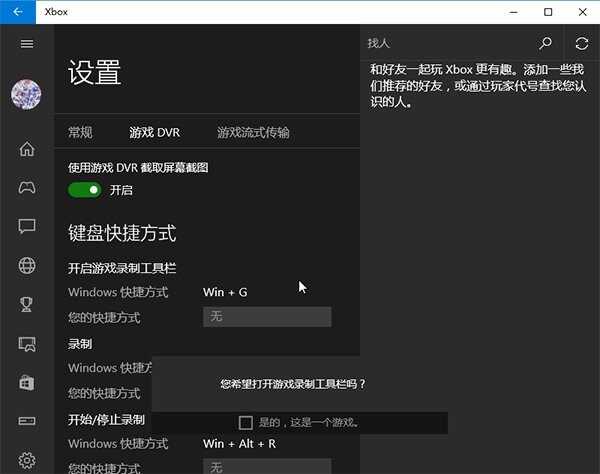Click custom shortcut field under Win + G
600x474 pixels.
click(x=267, y=317)
